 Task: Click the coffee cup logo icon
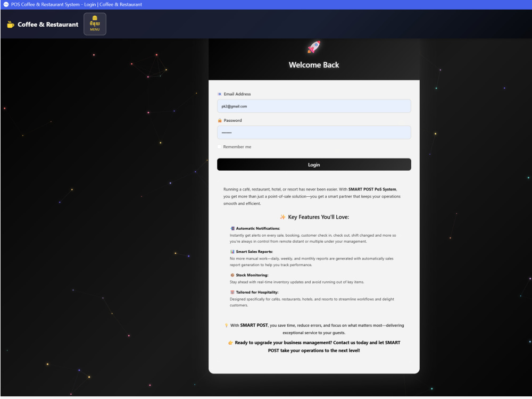pyautogui.click(x=11, y=24)
